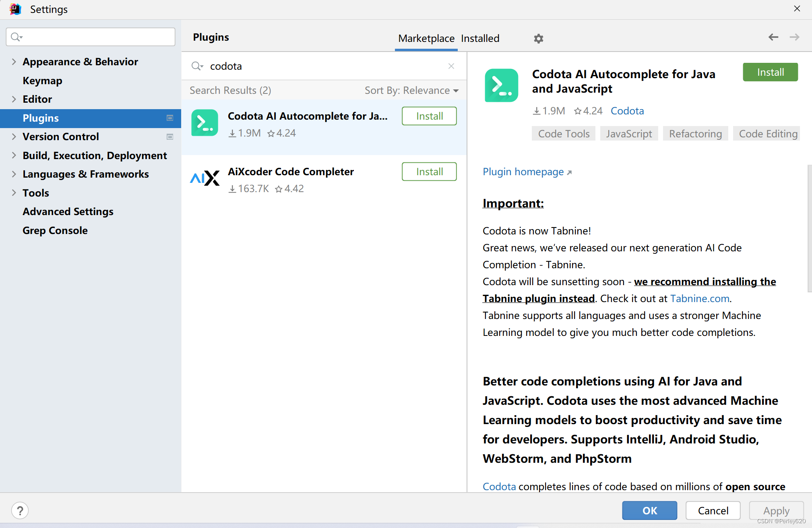Click the Refactoring tag
The width and height of the screenshot is (812, 528).
(x=695, y=134)
